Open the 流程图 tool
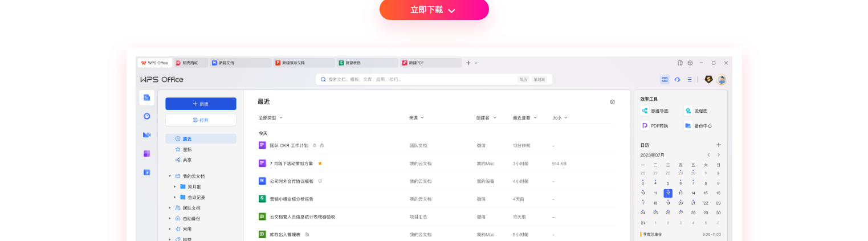Viewport: 868px width, 241px height. click(696, 111)
